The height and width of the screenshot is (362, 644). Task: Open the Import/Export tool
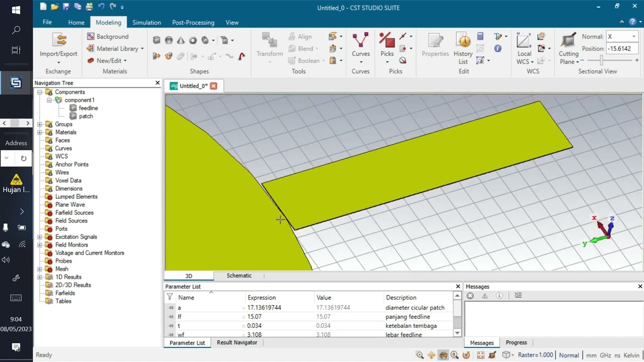click(58, 49)
